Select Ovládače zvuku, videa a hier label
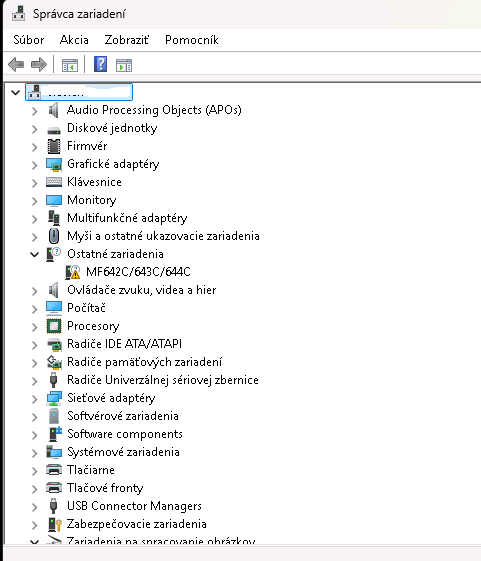This screenshot has width=481, height=561. pos(142,290)
